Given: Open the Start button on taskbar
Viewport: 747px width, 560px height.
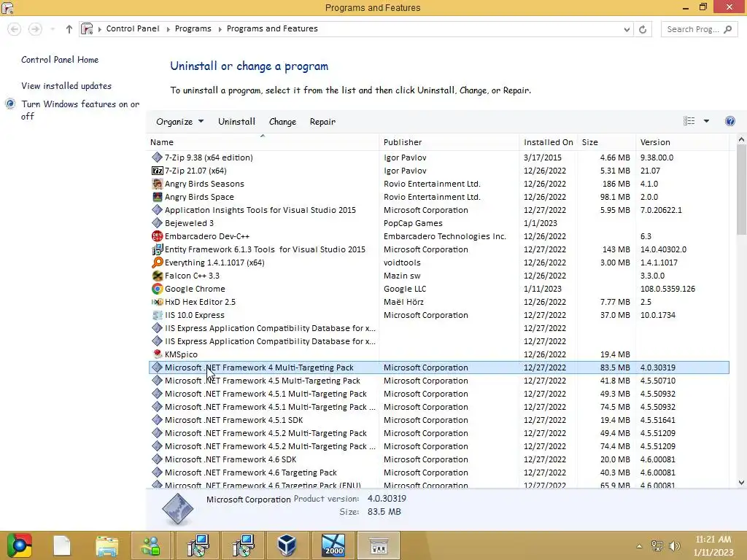Looking at the screenshot, I should pyautogui.click(x=20, y=545).
